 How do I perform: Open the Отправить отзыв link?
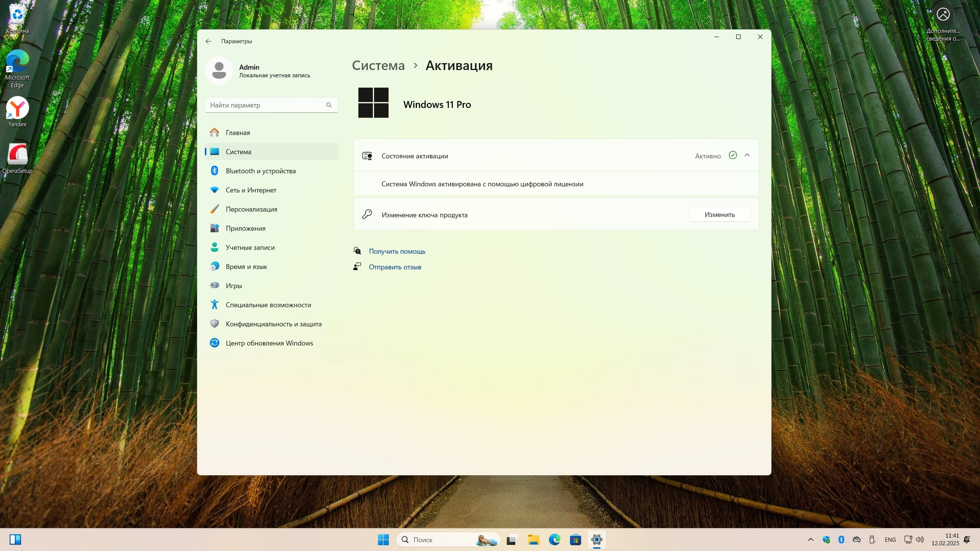(395, 267)
